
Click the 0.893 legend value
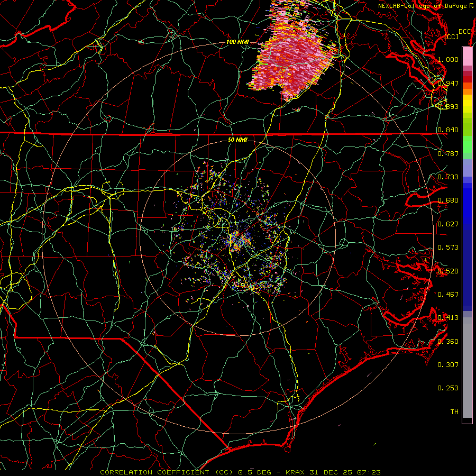click(x=448, y=106)
